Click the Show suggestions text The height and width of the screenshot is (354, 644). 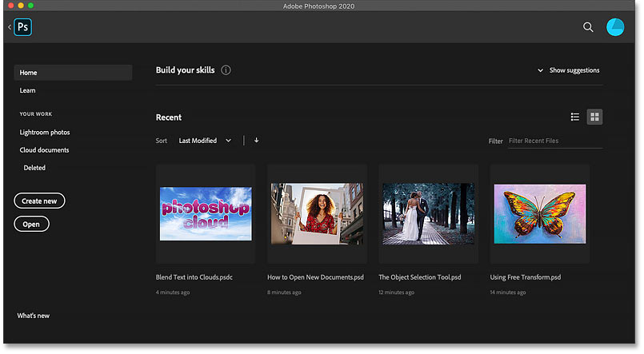pyautogui.click(x=574, y=70)
